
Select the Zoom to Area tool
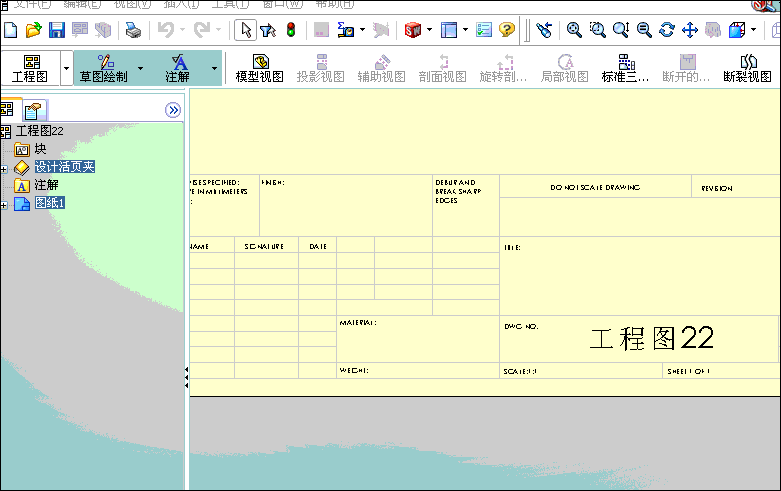click(x=598, y=30)
